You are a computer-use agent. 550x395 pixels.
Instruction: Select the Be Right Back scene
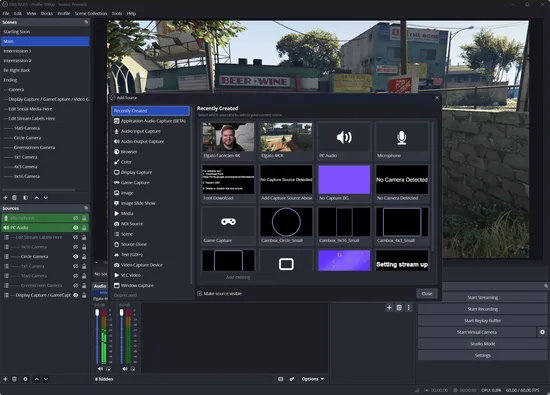45,70
